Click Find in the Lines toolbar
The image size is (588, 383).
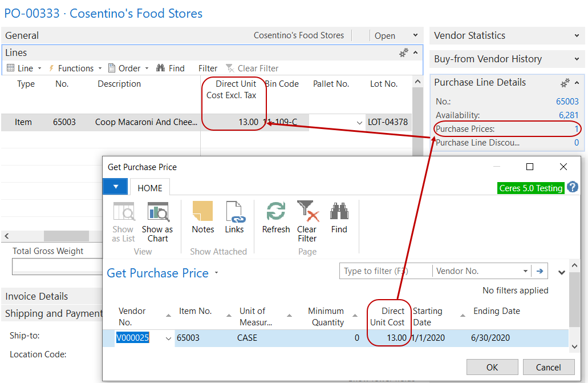(x=171, y=68)
